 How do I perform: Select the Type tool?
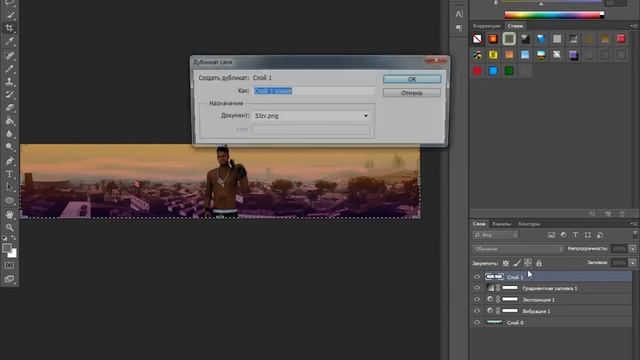pos(10,174)
